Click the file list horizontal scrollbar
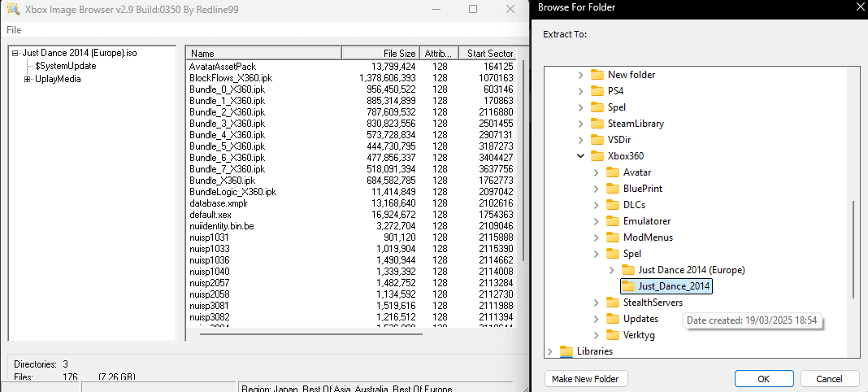The height and width of the screenshot is (392, 868). click(311, 334)
